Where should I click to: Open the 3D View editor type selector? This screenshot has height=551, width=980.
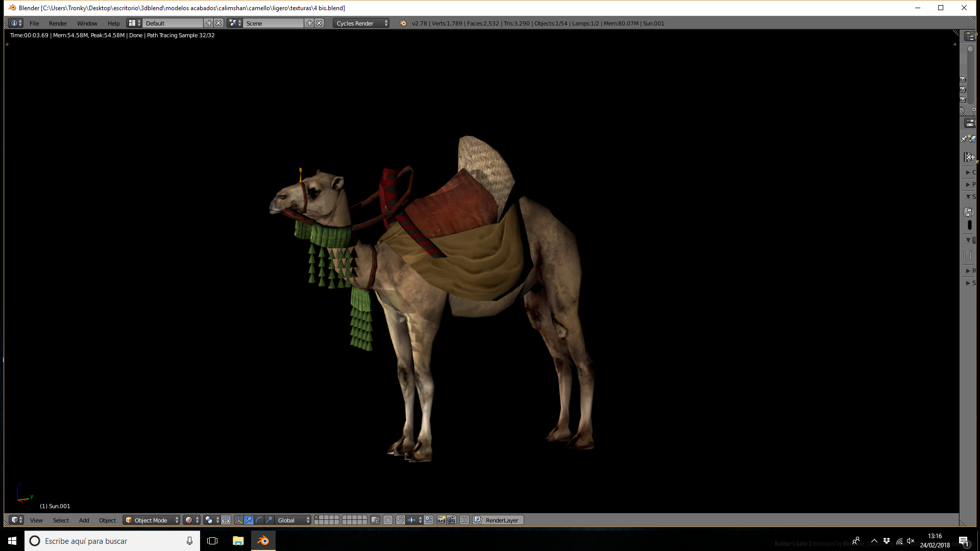pyautogui.click(x=16, y=520)
